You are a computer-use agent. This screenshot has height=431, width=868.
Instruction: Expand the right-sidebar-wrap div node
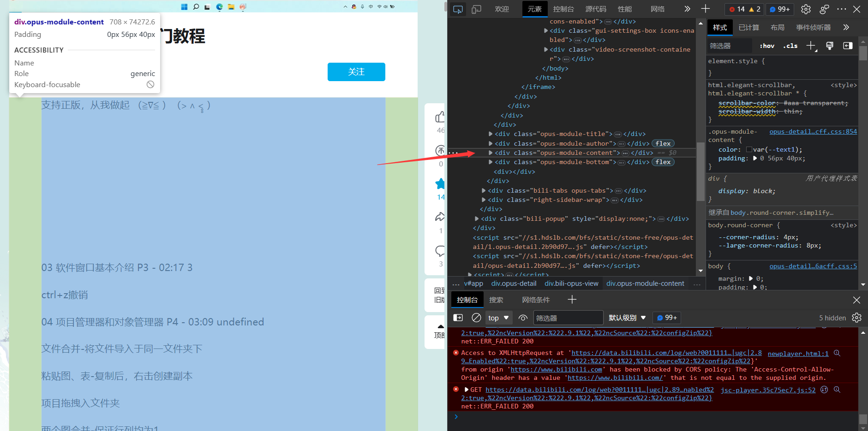(484, 200)
